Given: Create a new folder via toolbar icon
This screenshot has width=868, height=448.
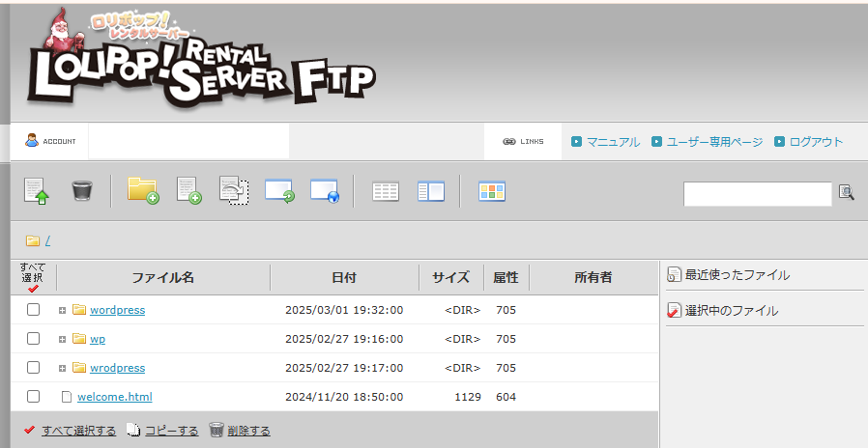Looking at the screenshot, I should point(142,190).
